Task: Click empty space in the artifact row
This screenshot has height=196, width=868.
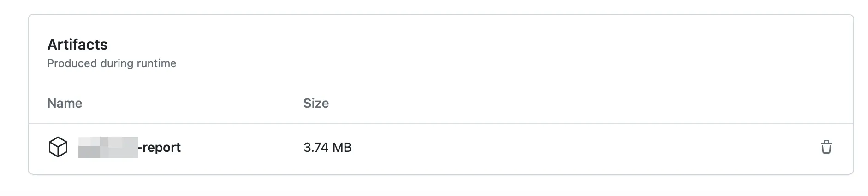Action: click(x=553, y=147)
